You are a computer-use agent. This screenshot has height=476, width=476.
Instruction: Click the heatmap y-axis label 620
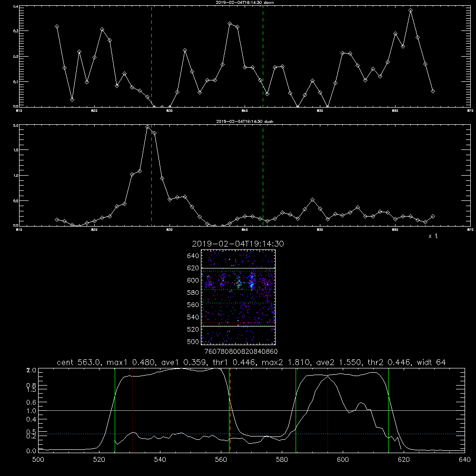193,268
